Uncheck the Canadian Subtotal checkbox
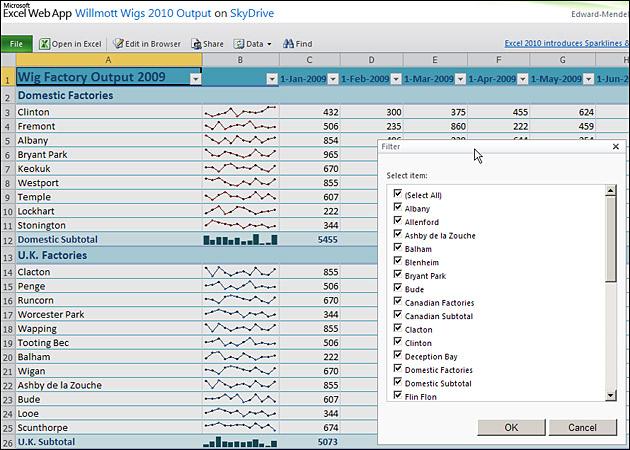Image resolution: width=630 pixels, height=450 pixels. (398, 315)
